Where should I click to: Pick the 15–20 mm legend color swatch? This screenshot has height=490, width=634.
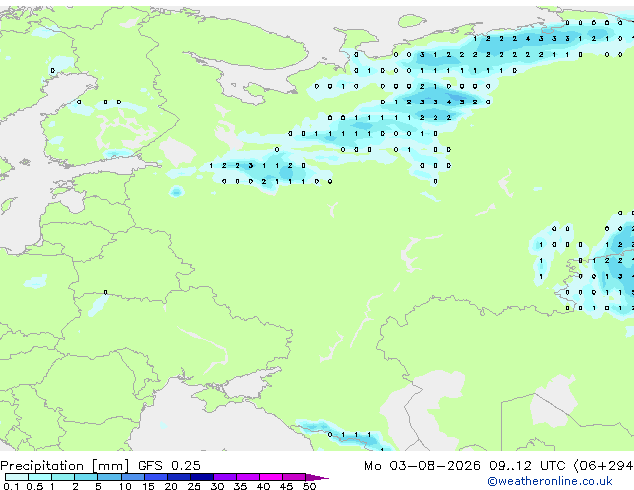[156, 477]
